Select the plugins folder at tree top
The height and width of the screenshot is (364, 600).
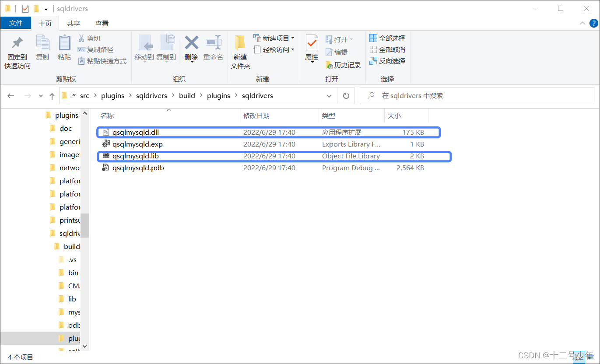pos(62,115)
